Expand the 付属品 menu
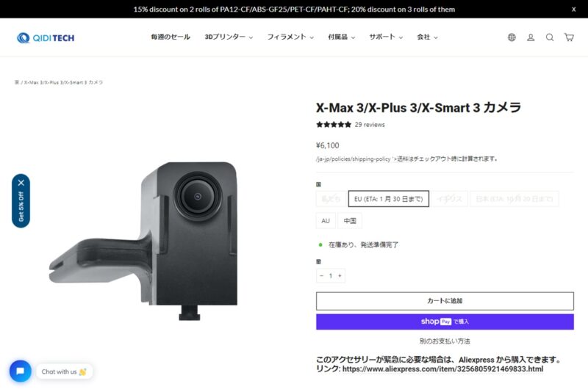 341,37
